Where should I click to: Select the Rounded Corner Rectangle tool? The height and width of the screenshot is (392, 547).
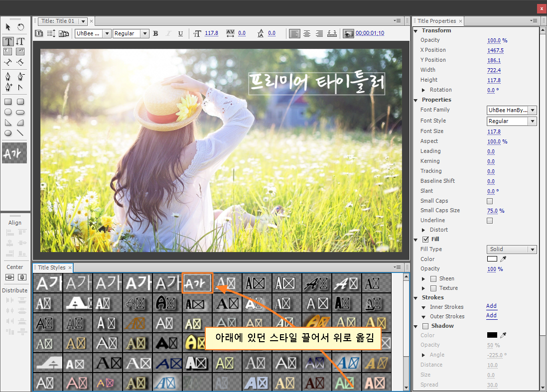20,102
